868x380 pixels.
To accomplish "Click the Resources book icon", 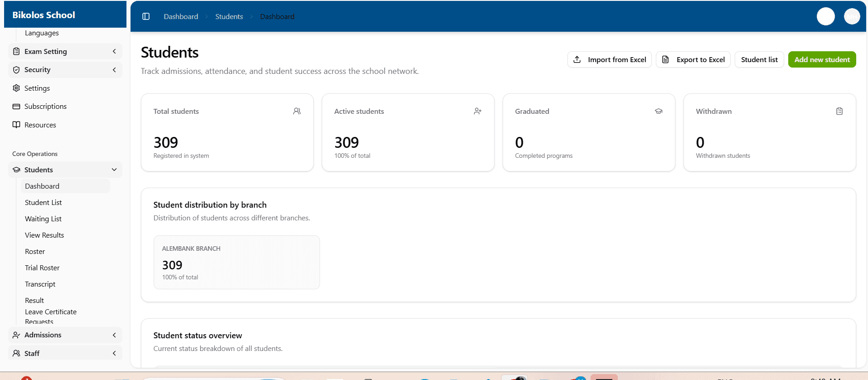I will click(16, 125).
